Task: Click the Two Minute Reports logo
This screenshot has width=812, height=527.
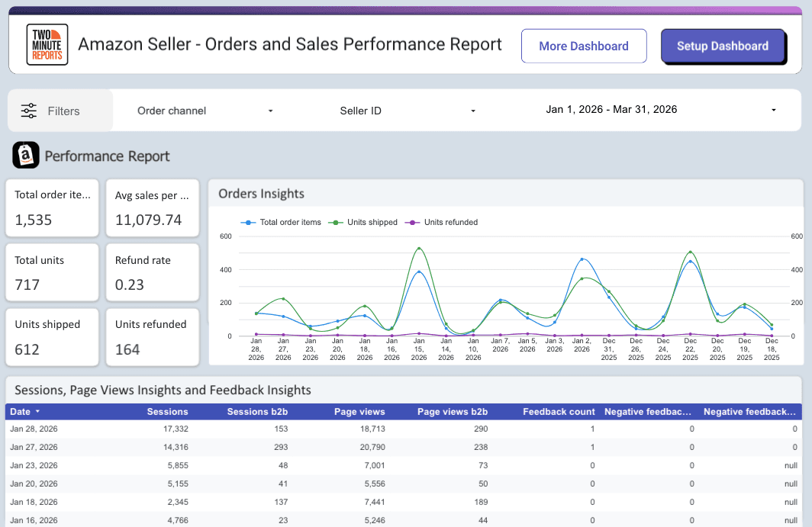Action: (47, 44)
